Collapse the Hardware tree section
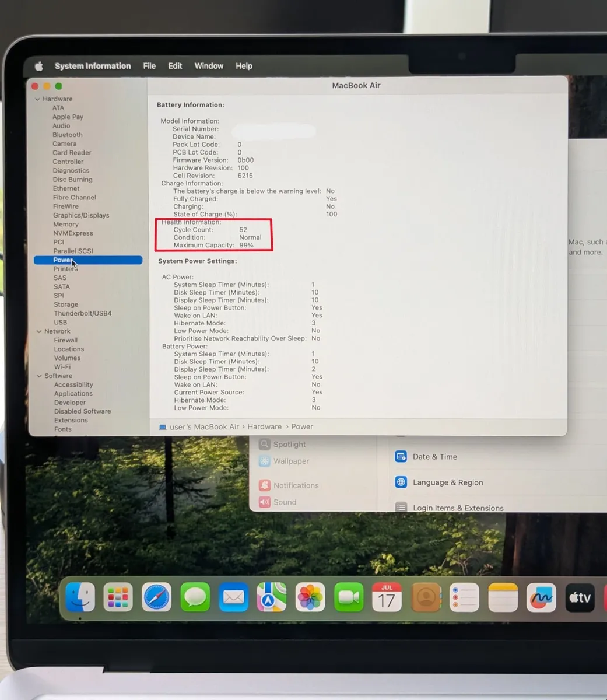This screenshot has height=700, width=607. [38, 99]
